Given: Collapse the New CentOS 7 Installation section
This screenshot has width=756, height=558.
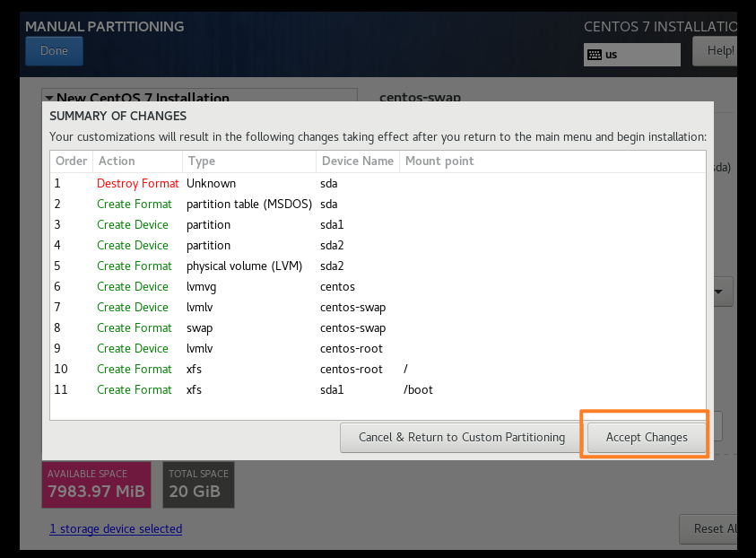Looking at the screenshot, I should click(x=49, y=98).
